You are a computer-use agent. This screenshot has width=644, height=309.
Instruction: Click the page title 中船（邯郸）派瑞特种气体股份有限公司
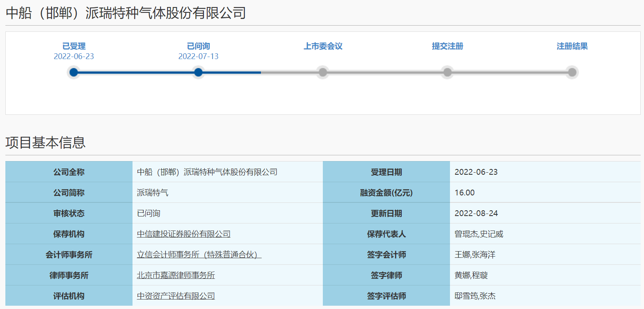tap(126, 13)
